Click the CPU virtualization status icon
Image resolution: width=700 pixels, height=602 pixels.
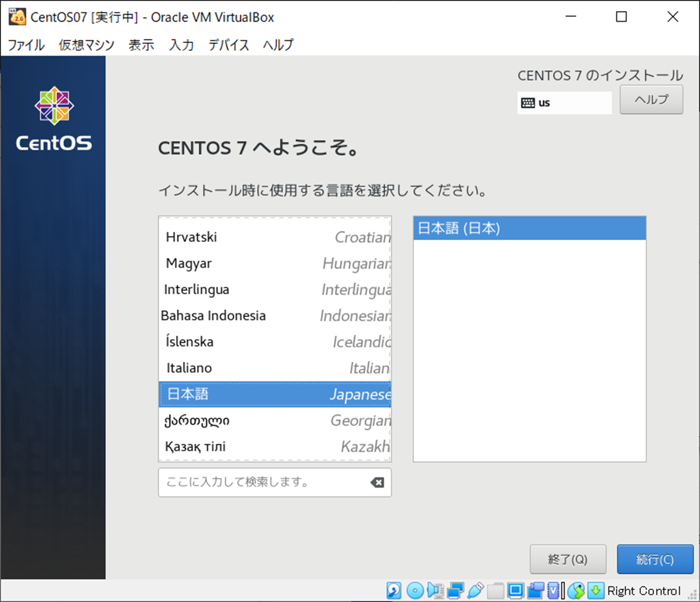coord(554,590)
